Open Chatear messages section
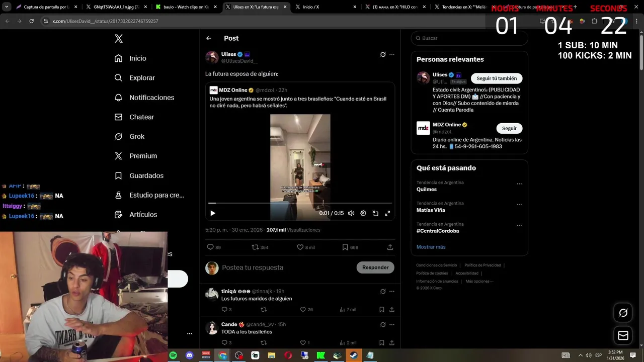 [x=134, y=117]
